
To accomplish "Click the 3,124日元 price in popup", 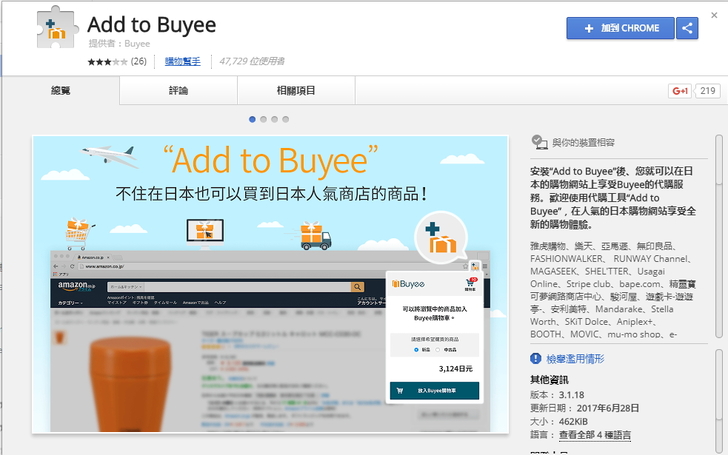I will pos(455,369).
